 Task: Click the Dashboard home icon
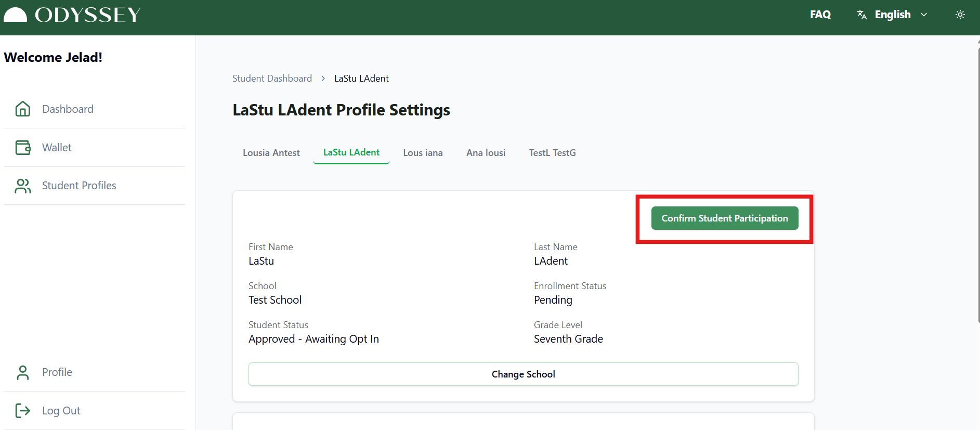(23, 109)
